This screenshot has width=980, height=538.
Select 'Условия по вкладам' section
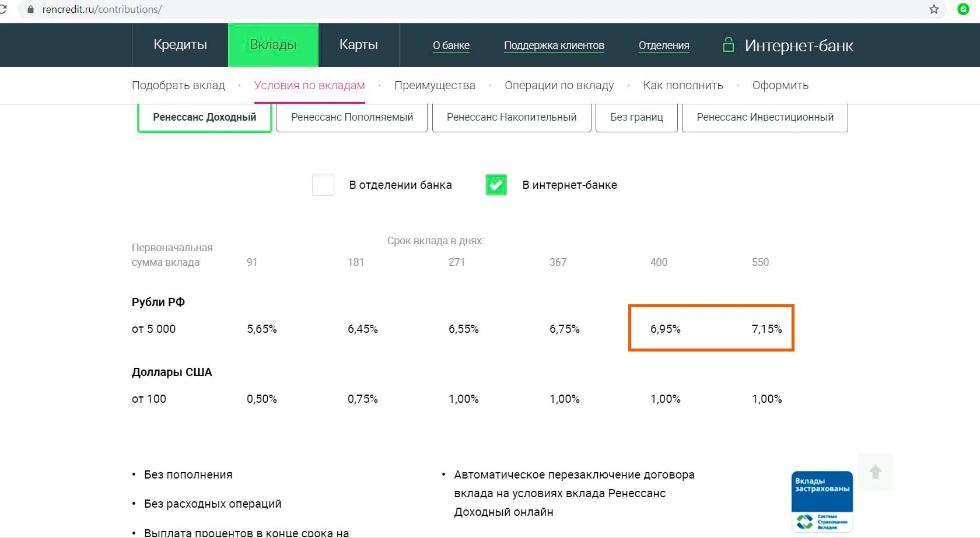click(310, 85)
